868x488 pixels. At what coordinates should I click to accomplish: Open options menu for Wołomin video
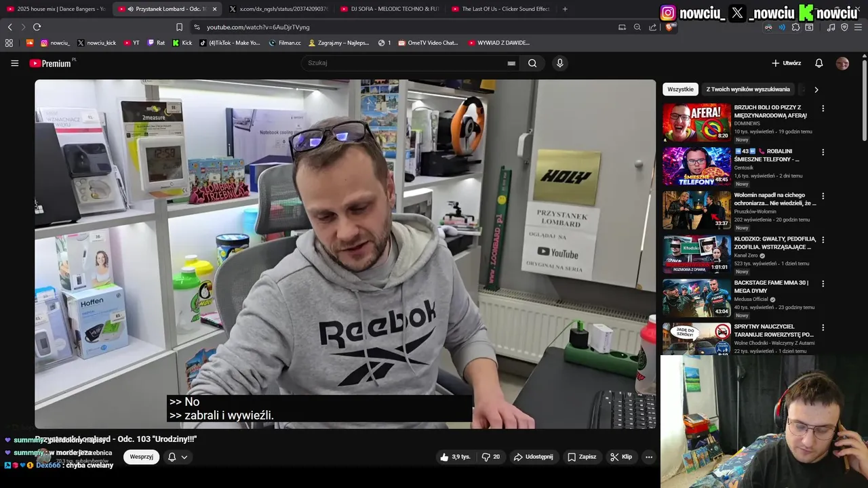click(x=823, y=196)
